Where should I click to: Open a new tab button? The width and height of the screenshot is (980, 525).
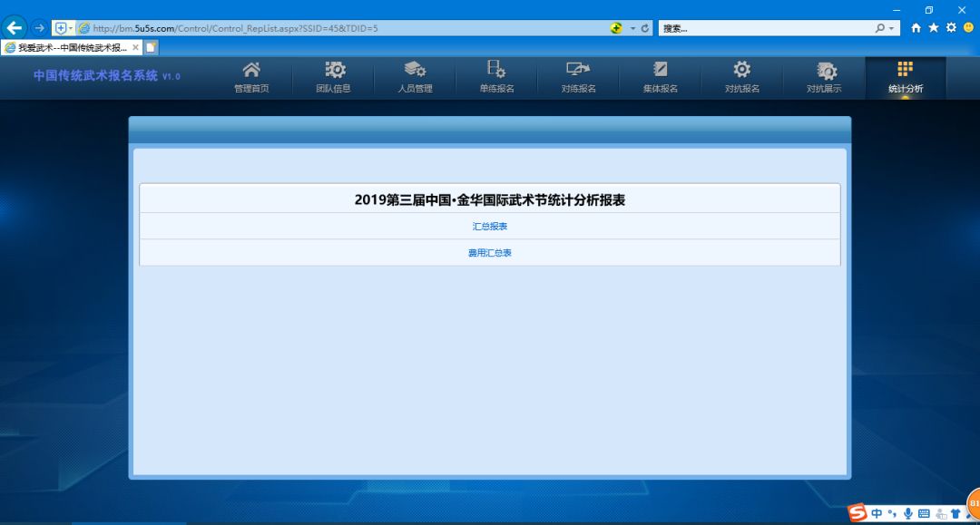(151, 47)
